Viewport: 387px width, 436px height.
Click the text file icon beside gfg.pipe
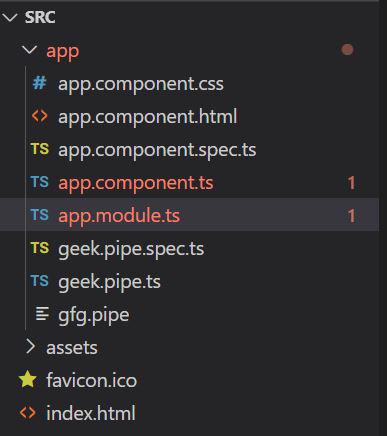(42, 314)
